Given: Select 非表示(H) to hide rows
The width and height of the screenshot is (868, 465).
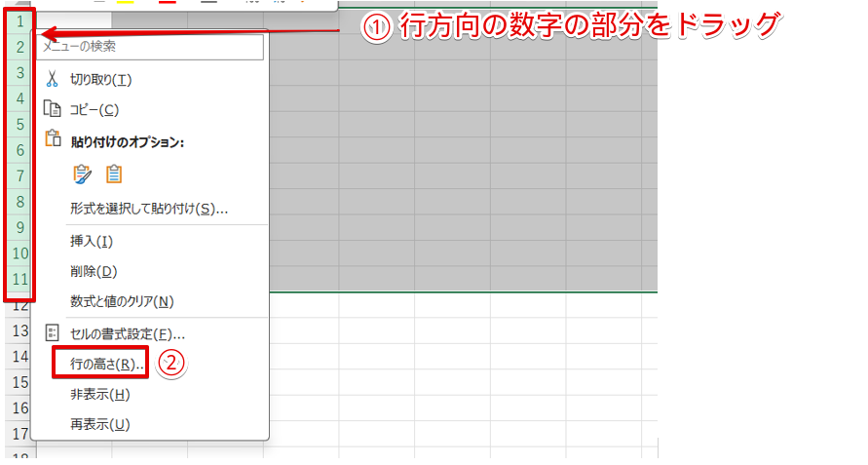Looking at the screenshot, I should point(100,395).
